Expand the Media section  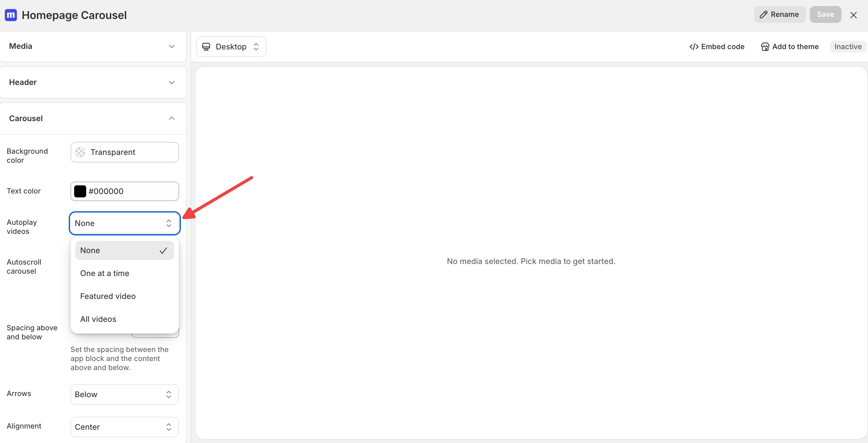click(x=93, y=46)
